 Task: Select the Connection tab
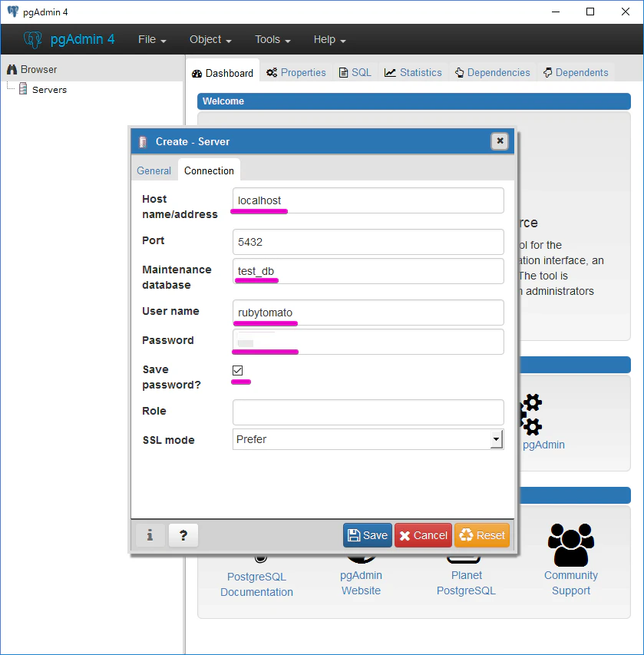tap(209, 170)
